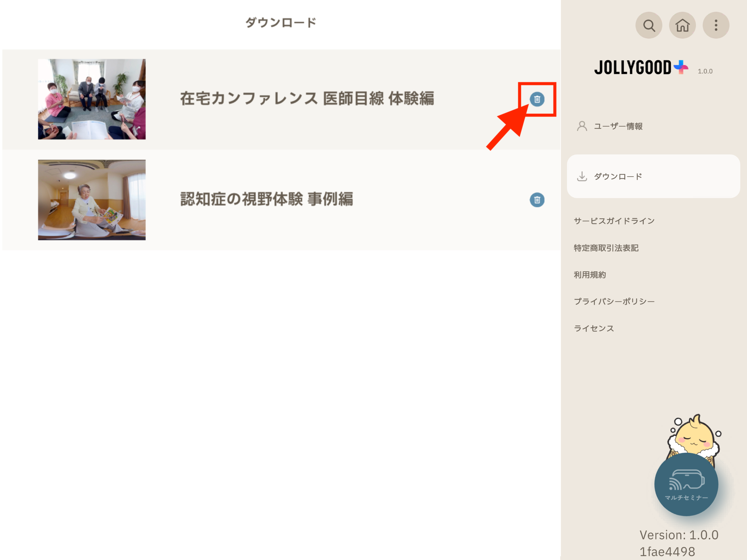Viewport: 747px width, 560px height.
Task: Show ライセンス information
Action: [594, 328]
